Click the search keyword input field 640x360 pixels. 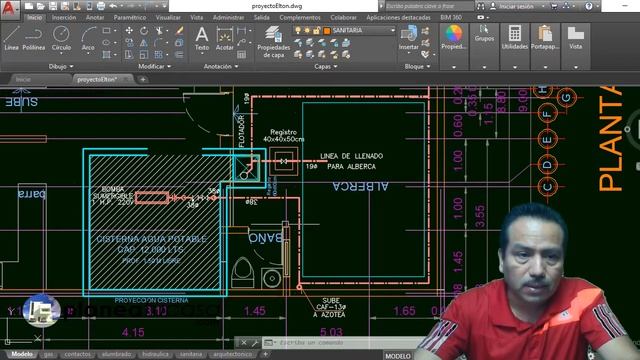point(429,6)
